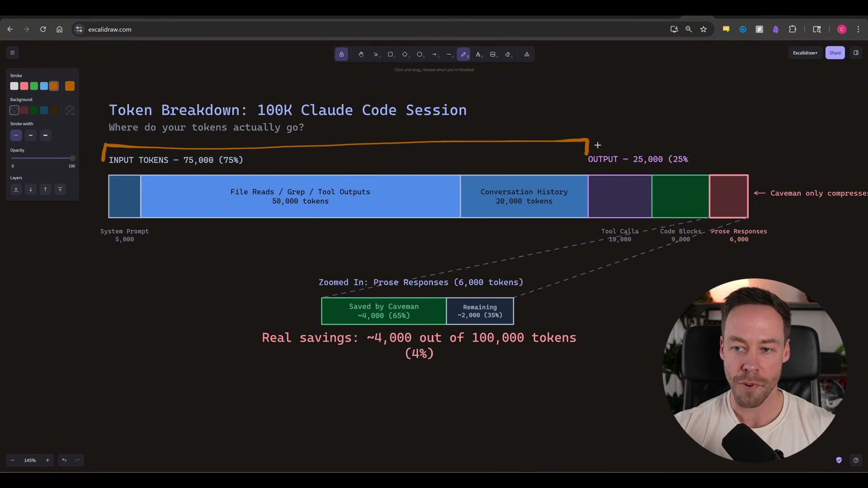Bring layer forward one step
The width and height of the screenshot is (868, 488).
[45, 189]
